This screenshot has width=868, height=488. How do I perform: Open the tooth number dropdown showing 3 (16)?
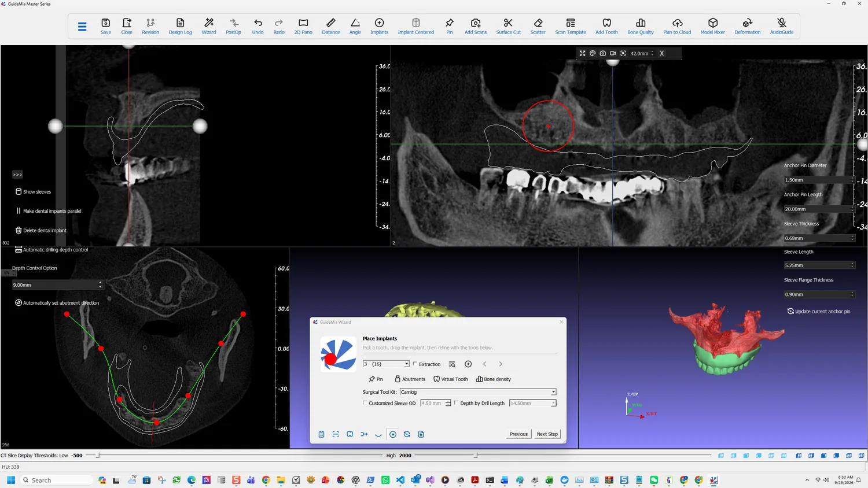386,364
